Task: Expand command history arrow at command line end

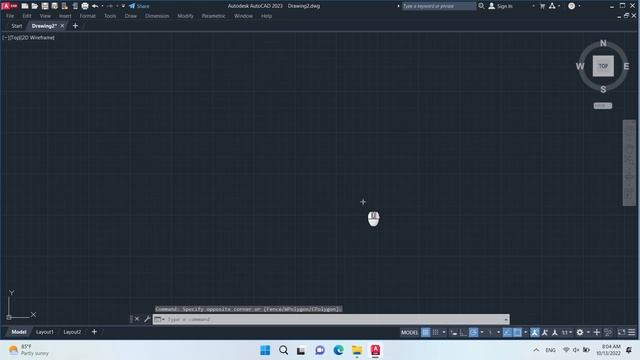Action: pos(506,319)
